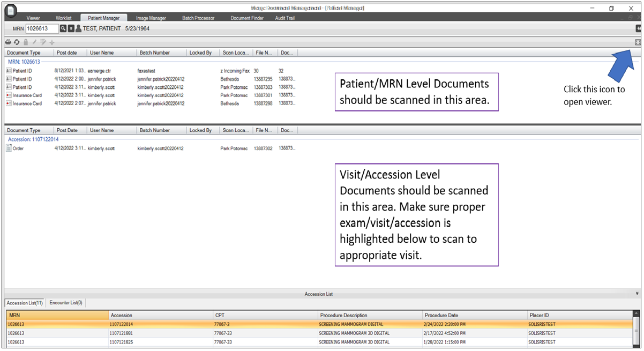The image size is (644, 351).
Task: Collapse the Accession: 1107122014 group header
Action: 33,139
